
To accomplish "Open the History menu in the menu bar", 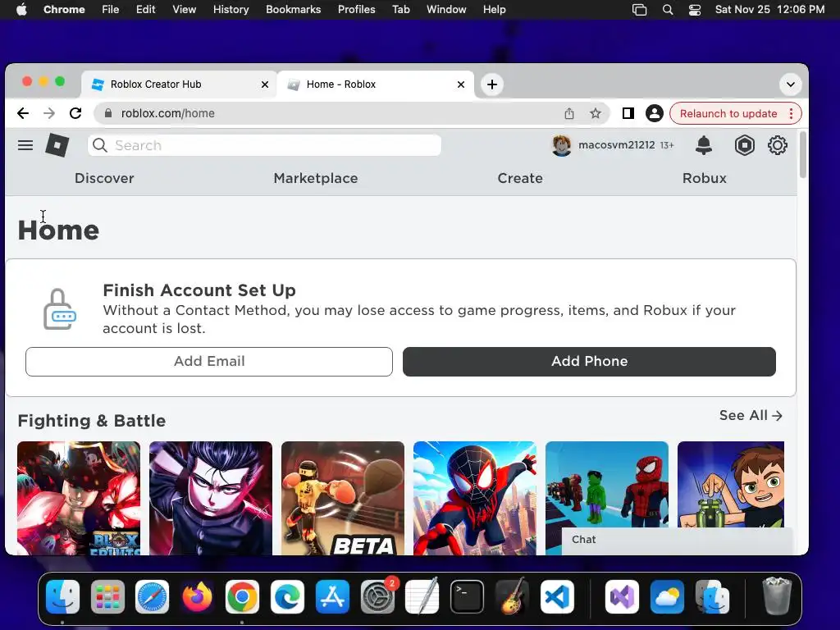I will pos(231,10).
